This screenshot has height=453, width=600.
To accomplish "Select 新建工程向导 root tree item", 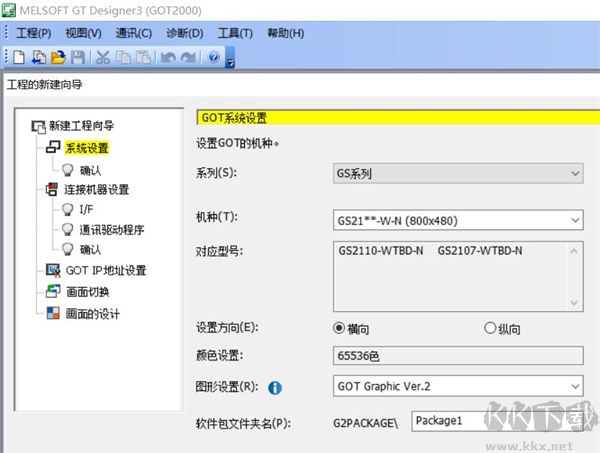I will click(x=81, y=126).
